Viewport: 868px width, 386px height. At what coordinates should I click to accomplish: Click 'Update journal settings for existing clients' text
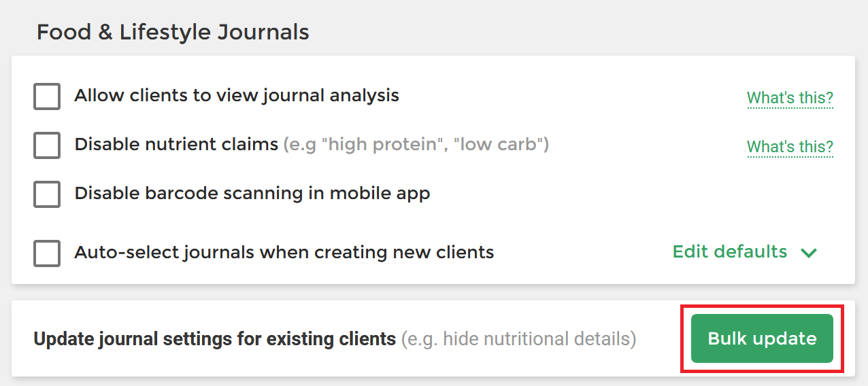point(215,338)
